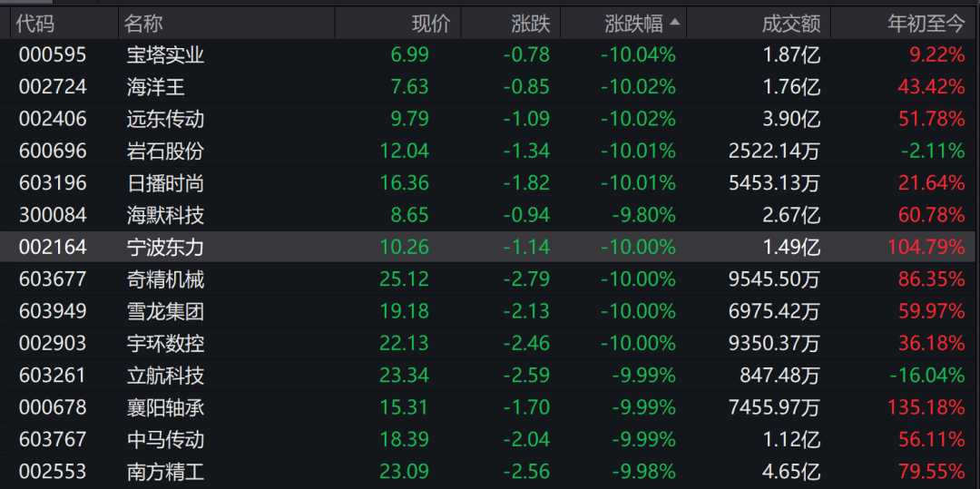Click the 代码 column header

35,24
